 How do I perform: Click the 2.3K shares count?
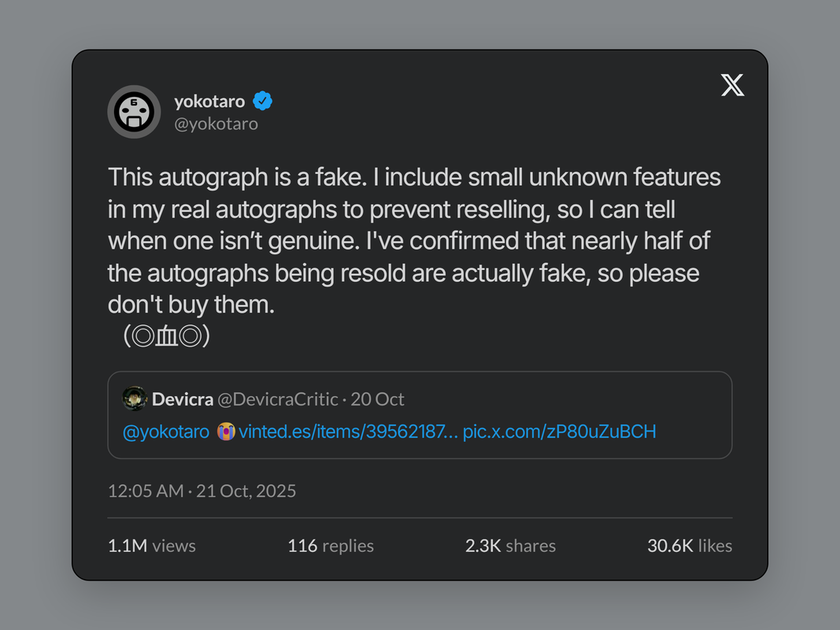click(x=510, y=546)
